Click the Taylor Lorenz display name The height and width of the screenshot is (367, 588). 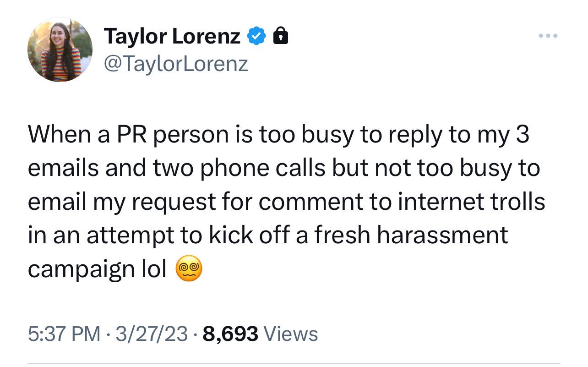click(172, 36)
